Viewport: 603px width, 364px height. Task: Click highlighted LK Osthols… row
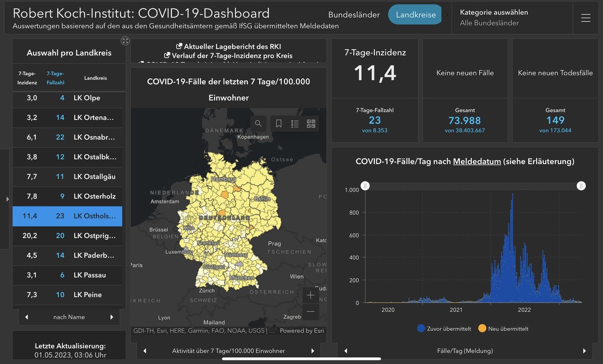[x=67, y=216]
